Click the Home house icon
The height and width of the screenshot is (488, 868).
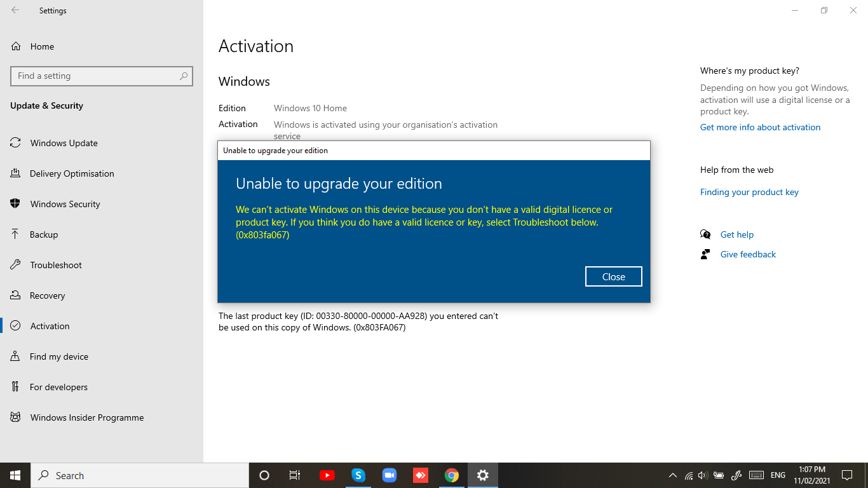tap(16, 46)
